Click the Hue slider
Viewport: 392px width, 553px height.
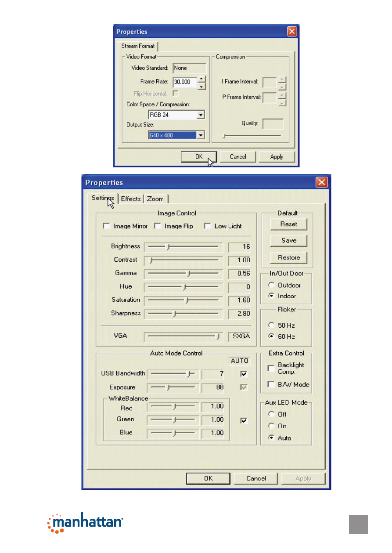[x=183, y=287]
